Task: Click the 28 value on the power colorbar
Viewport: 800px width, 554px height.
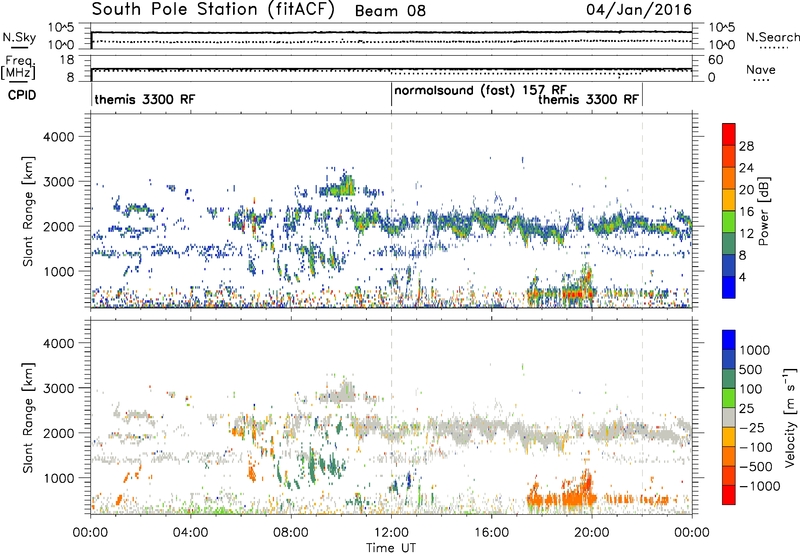Action: (746, 146)
